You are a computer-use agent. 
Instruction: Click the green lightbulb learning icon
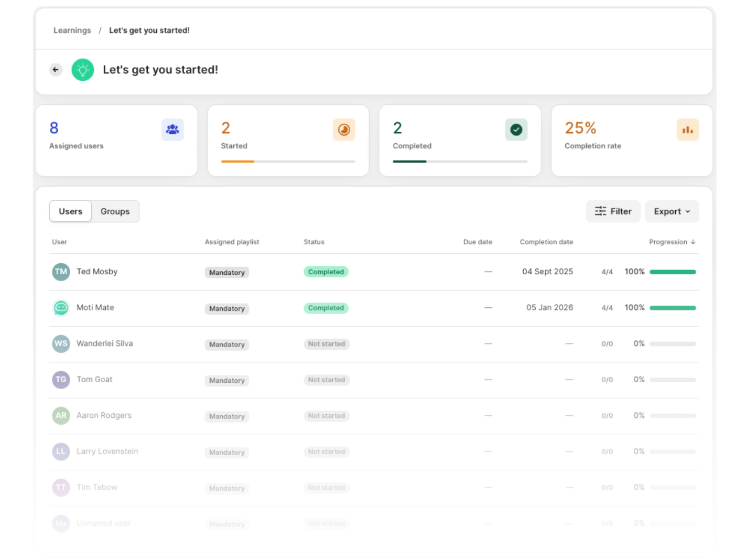[83, 70]
